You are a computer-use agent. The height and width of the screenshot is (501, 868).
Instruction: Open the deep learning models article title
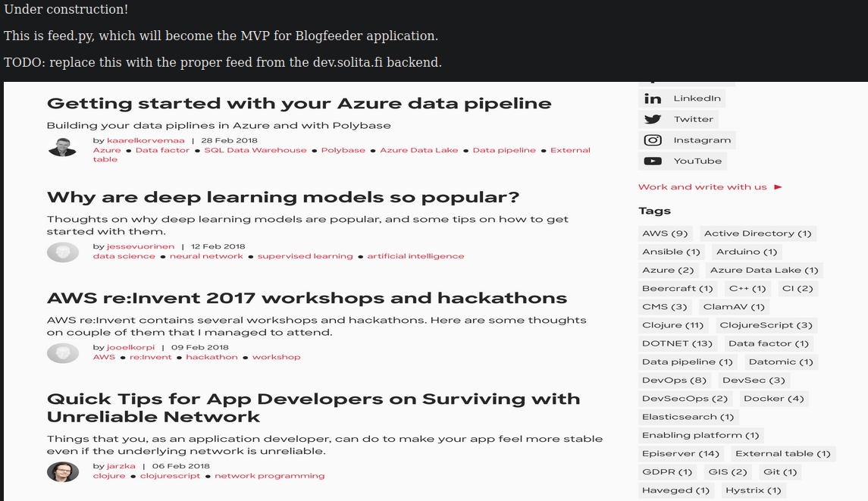click(x=283, y=198)
